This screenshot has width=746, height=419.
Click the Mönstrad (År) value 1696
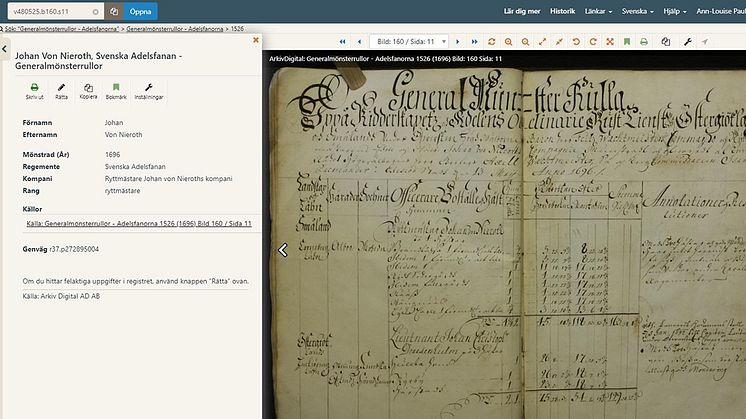pos(112,155)
